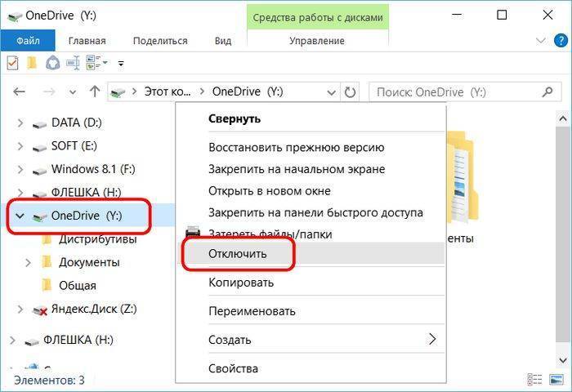
Task: Choose Отключить to disconnect the drive
Action: [310, 253]
